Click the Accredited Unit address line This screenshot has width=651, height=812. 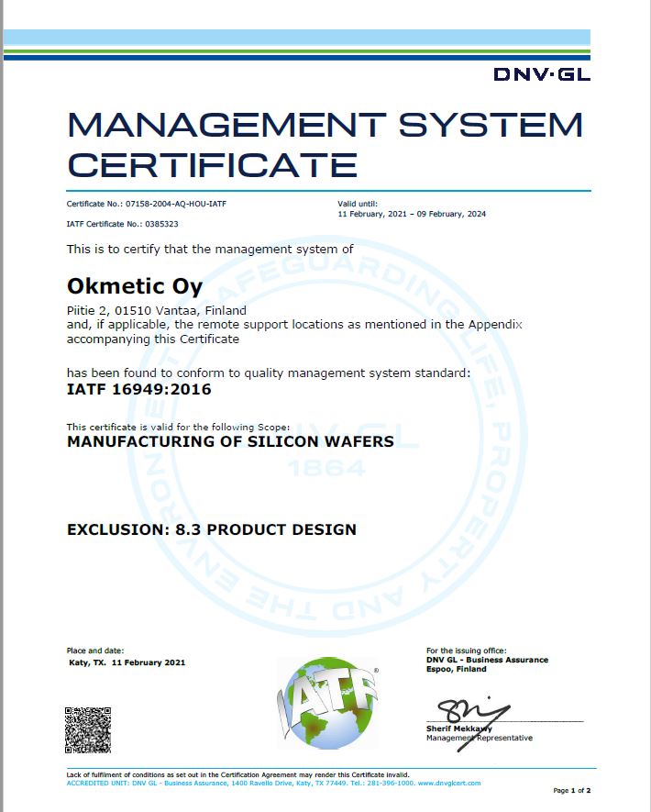pos(273,783)
